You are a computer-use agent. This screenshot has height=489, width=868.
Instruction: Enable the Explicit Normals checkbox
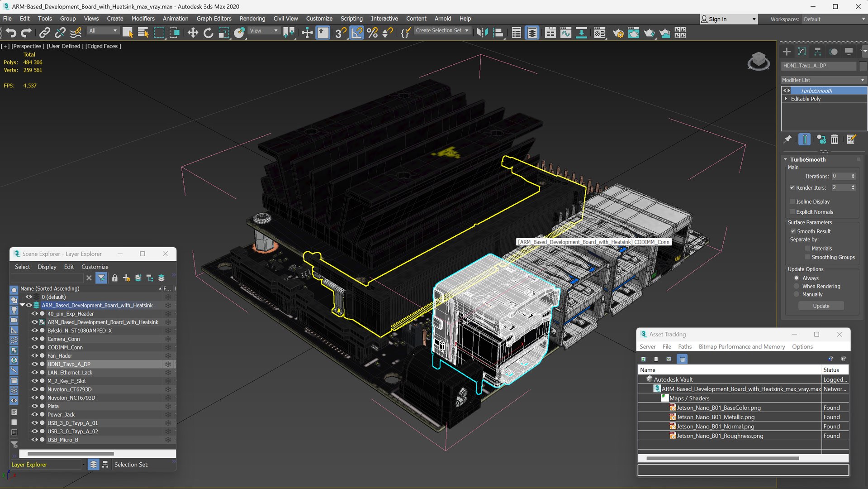click(x=792, y=212)
